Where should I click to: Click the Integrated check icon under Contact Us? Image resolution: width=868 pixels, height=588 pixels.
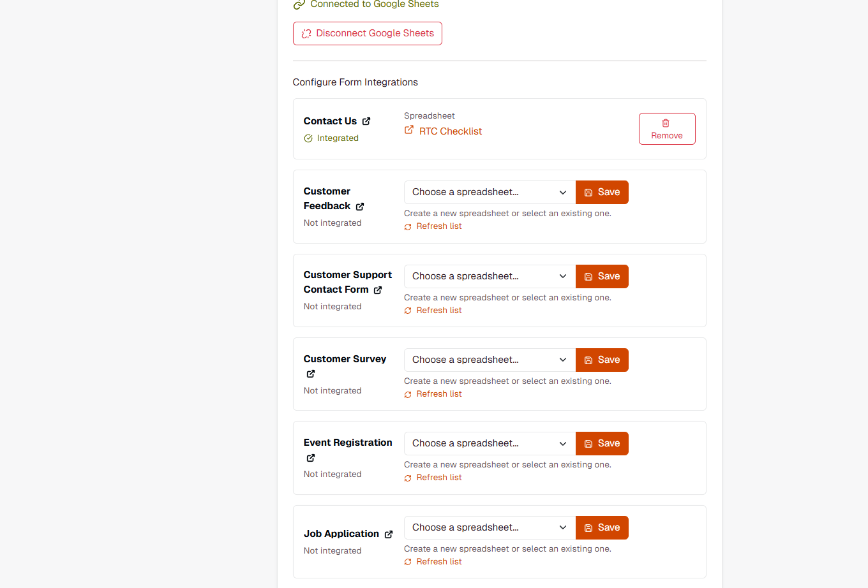point(308,138)
